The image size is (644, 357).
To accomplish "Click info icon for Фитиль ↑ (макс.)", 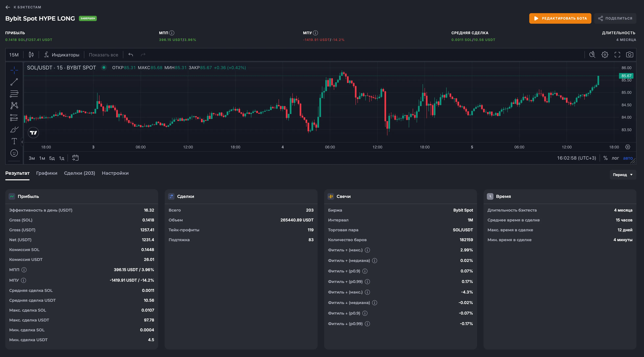I will [x=367, y=250].
